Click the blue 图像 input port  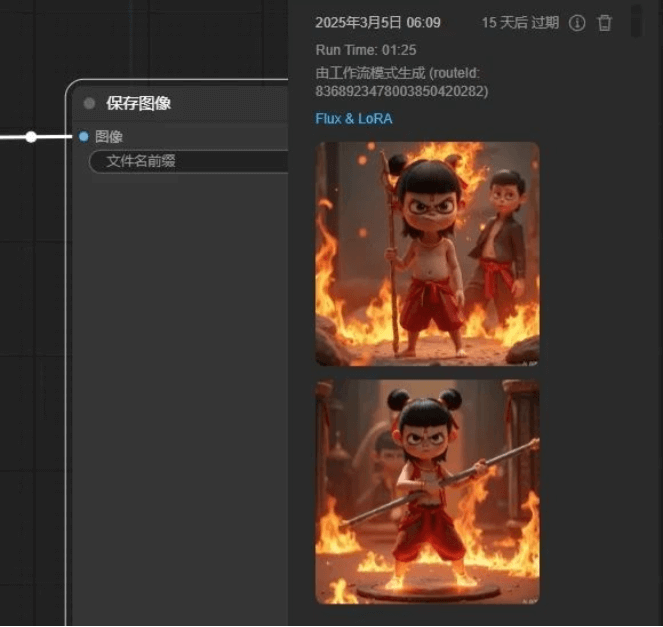[83, 137]
